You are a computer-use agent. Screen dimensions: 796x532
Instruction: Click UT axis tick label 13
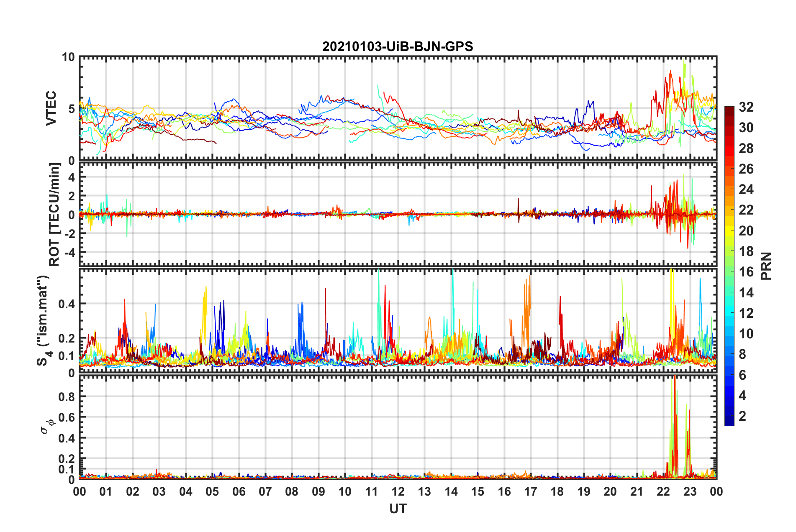[x=424, y=491]
